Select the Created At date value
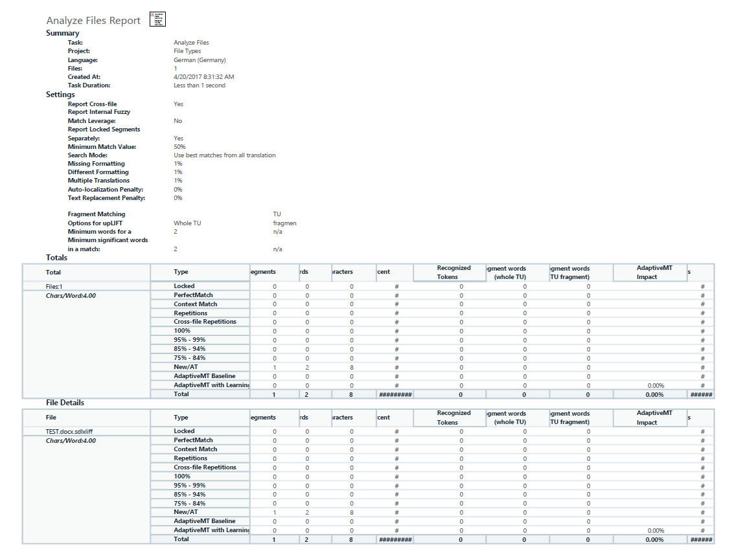 coord(204,77)
